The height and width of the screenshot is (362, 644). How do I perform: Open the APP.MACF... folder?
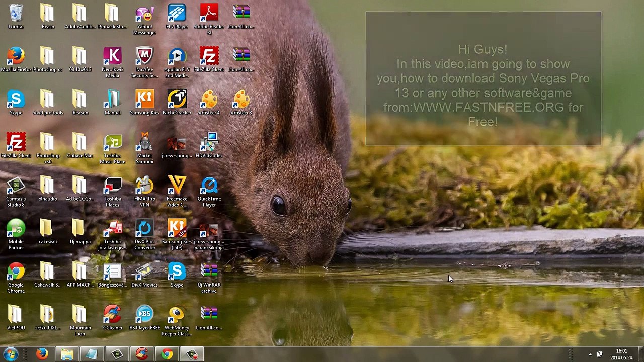[x=80, y=275]
